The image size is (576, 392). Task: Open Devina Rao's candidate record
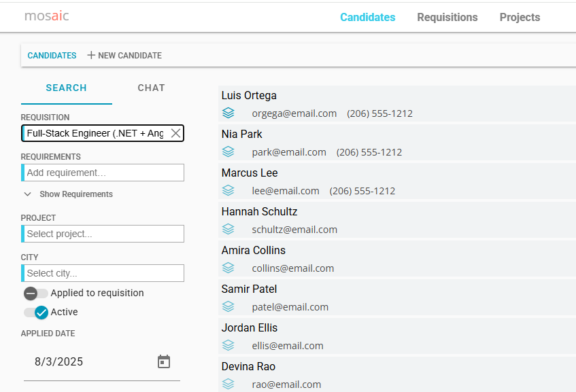tap(248, 367)
